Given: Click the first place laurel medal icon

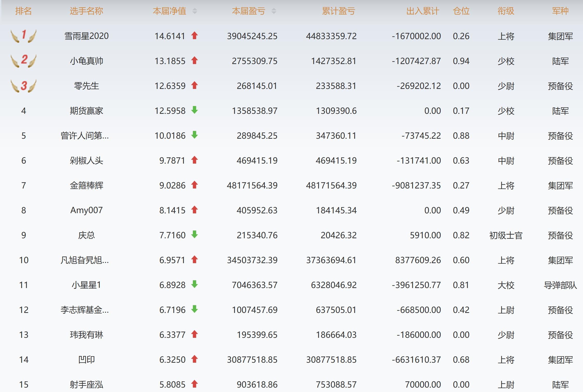Looking at the screenshot, I should (23, 36).
